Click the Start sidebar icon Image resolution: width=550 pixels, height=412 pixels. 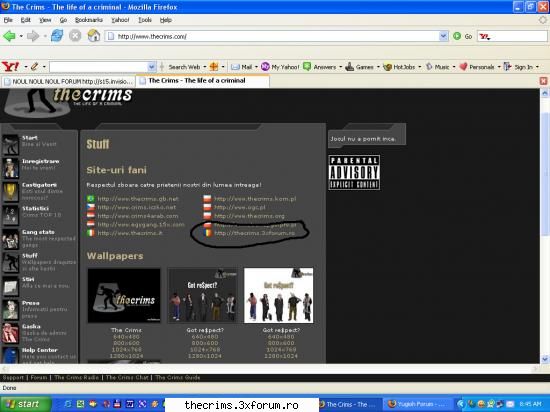11,144
